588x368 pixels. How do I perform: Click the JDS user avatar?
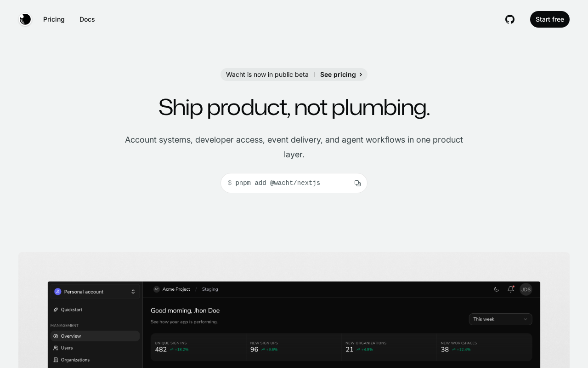tap(526, 289)
